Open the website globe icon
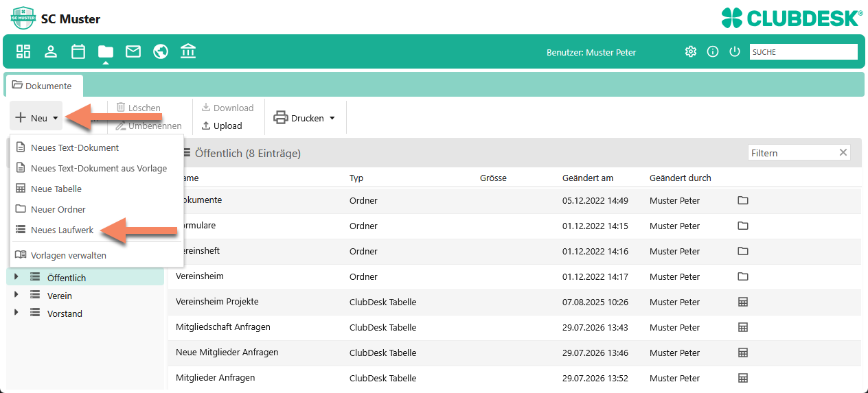 click(x=161, y=51)
